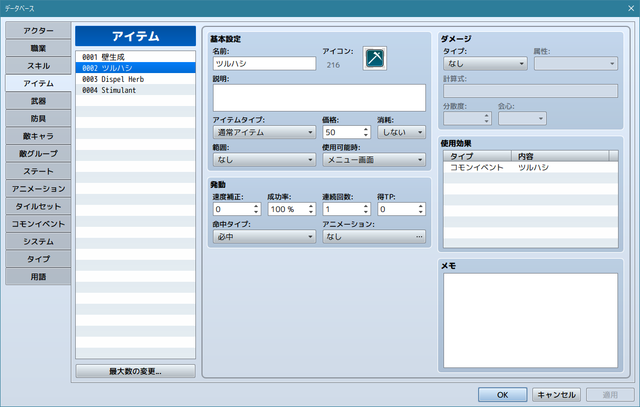Decrease 成功率 with the down arrow
The width and height of the screenshot is (640, 407).
tap(311, 212)
